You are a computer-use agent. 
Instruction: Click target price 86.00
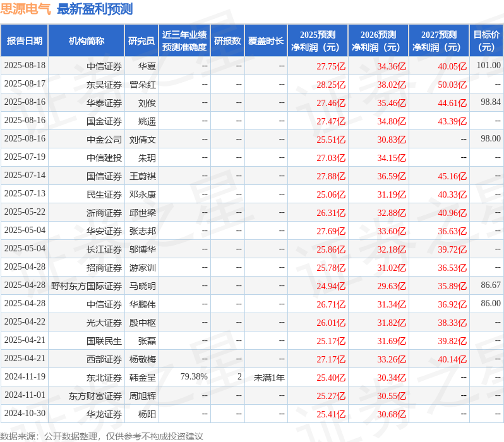coord(491,304)
